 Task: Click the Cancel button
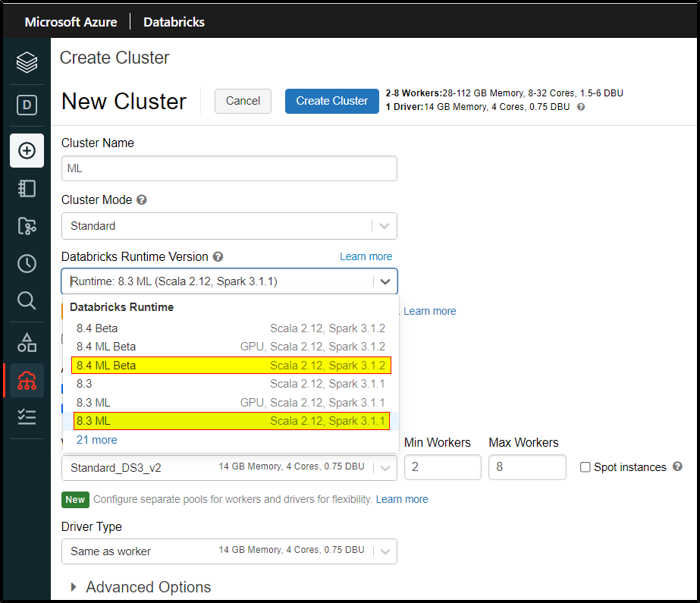click(243, 102)
